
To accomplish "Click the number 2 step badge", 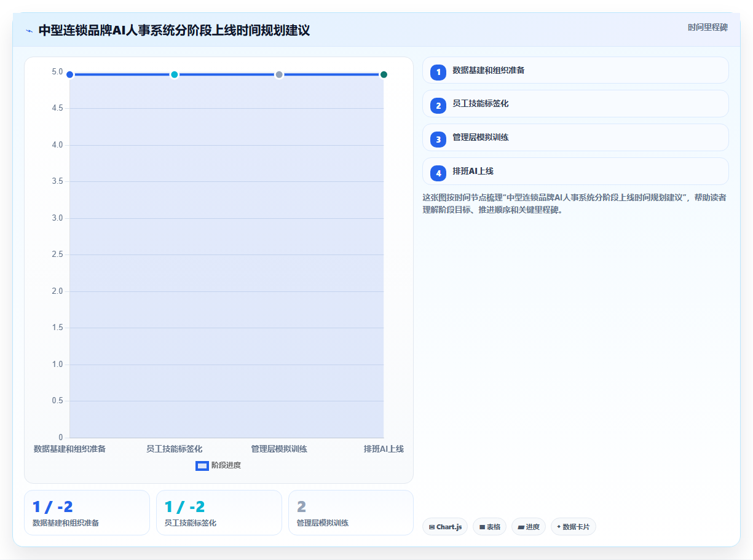I will click(438, 106).
